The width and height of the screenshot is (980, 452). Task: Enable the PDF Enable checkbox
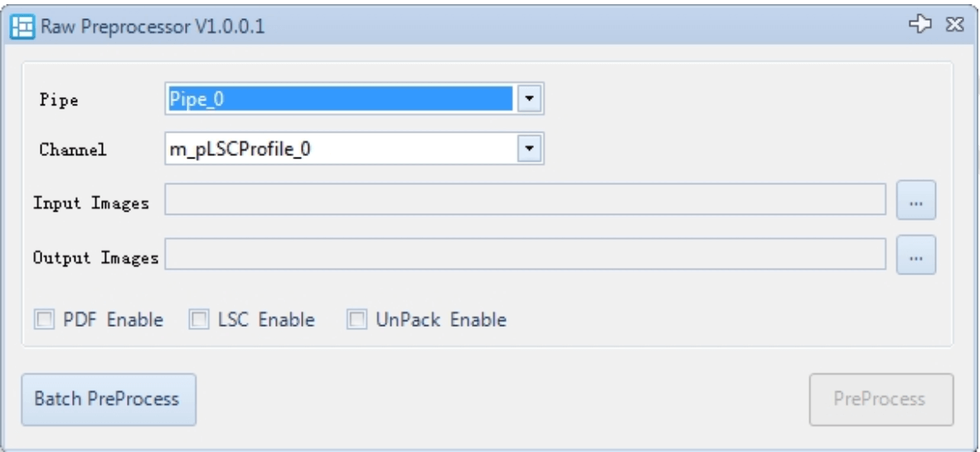(x=42, y=319)
